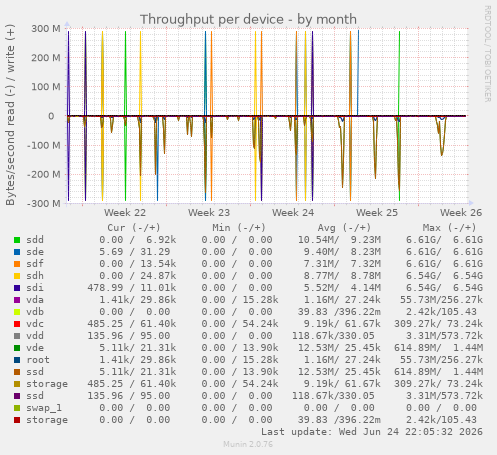Click the Last update timestamp text
The width and height of the screenshot is (497, 455).
click(371, 432)
